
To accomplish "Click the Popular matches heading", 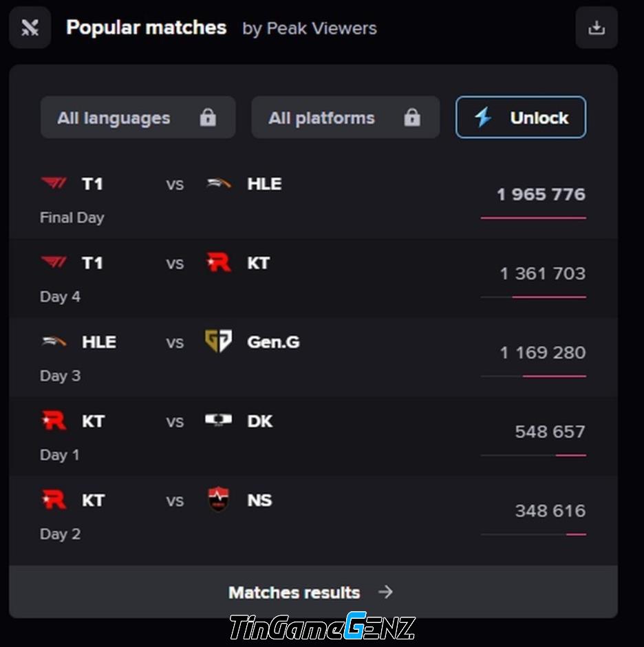I will point(147,28).
